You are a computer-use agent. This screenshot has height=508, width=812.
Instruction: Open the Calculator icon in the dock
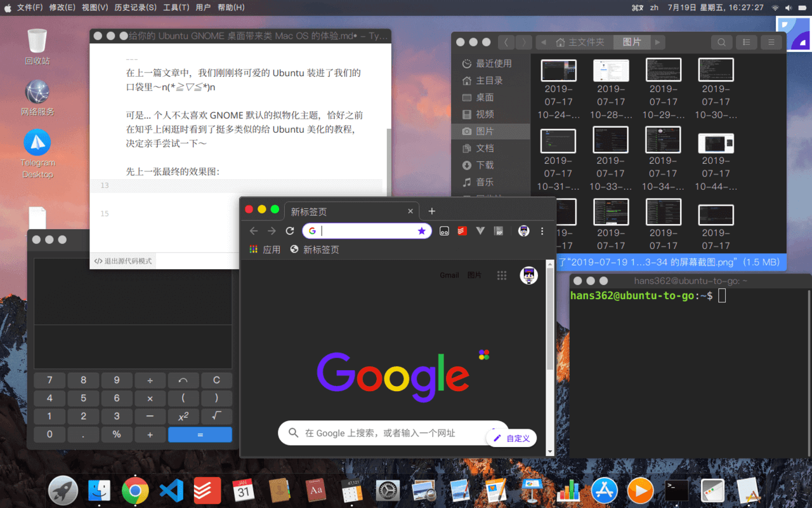351,490
